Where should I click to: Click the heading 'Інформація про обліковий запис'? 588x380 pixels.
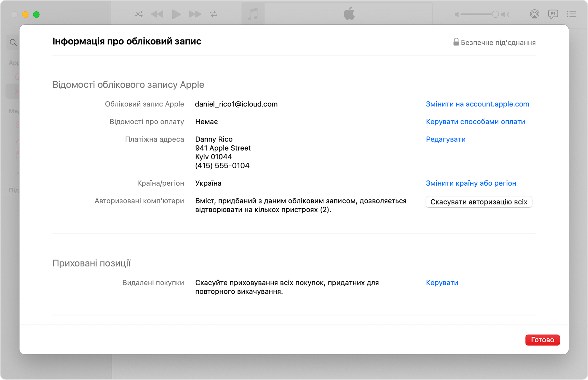[127, 41]
